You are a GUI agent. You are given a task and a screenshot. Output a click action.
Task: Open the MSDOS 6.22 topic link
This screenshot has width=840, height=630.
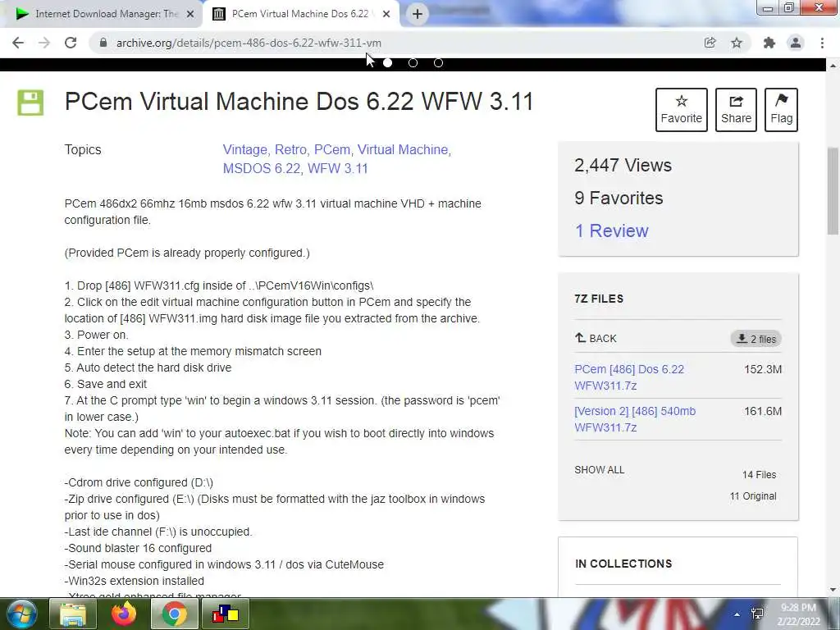pyautogui.click(x=263, y=168)
